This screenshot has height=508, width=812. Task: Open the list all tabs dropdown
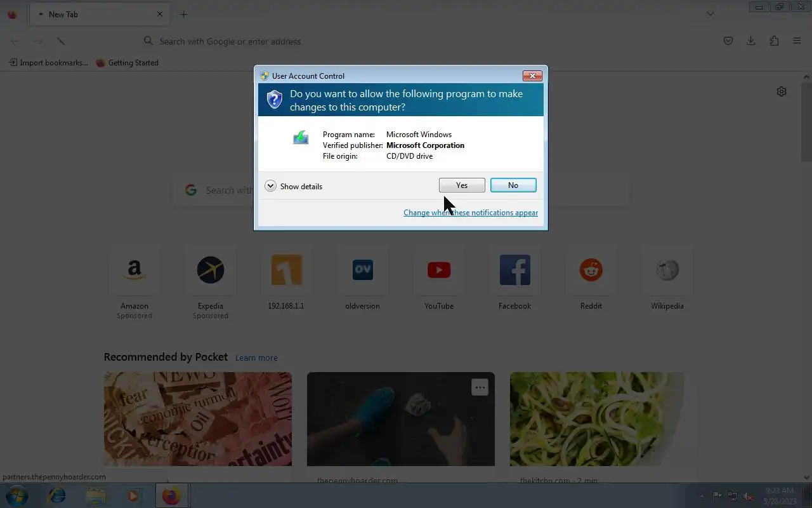[710, 14]
